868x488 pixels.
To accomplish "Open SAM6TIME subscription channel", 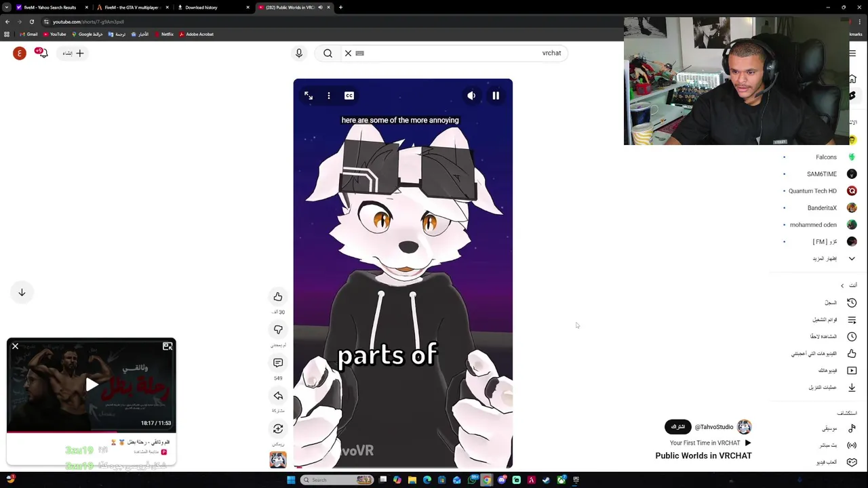I will tap(821, 174).
